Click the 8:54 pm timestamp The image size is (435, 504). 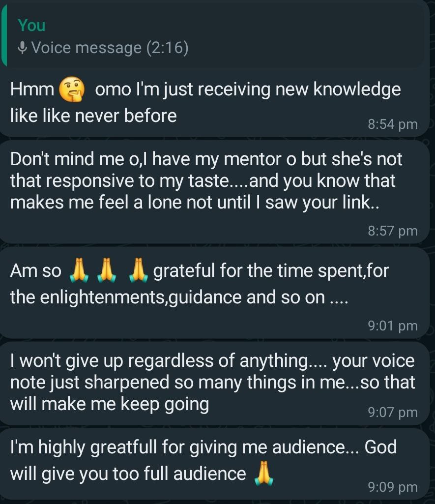click(x=392, y=124)
